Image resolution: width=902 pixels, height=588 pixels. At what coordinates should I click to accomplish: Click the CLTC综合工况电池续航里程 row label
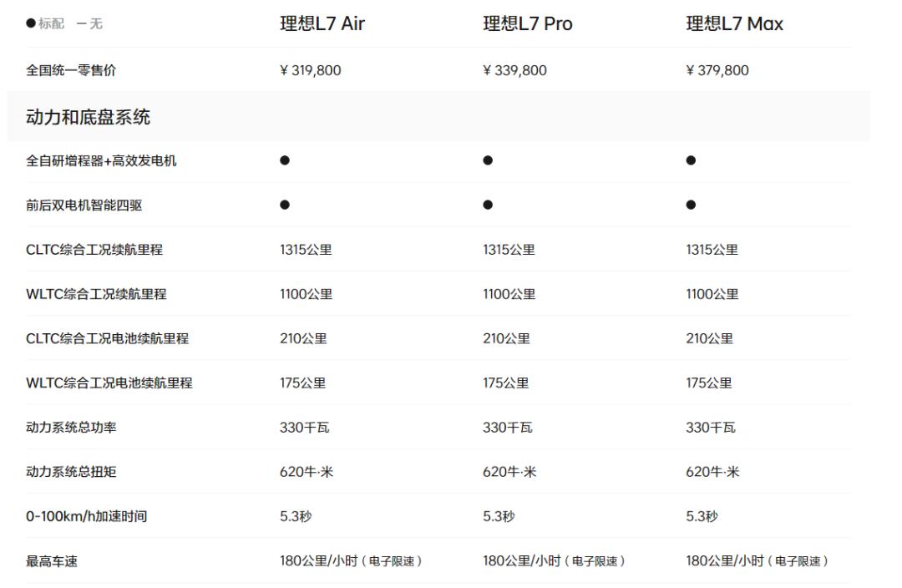[x=107, y=338]
